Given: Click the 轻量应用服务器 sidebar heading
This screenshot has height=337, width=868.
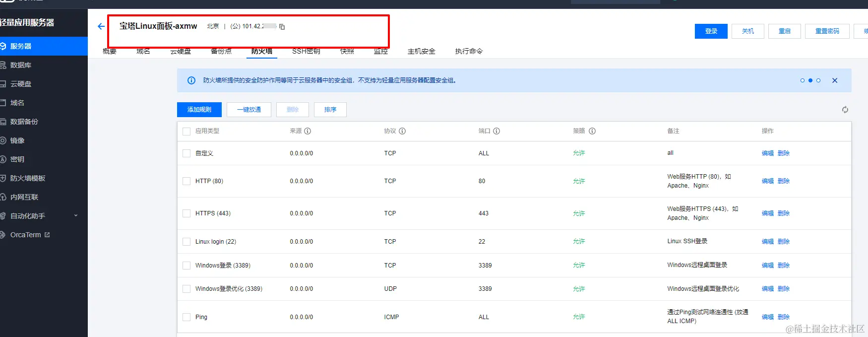Looking at the screenshot, I should coord(27,22).
